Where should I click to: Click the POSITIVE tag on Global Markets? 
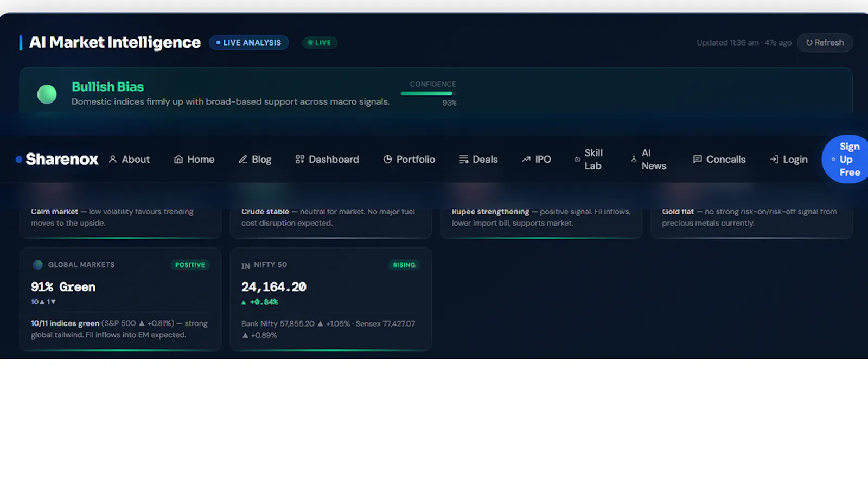tap(190, 265)
